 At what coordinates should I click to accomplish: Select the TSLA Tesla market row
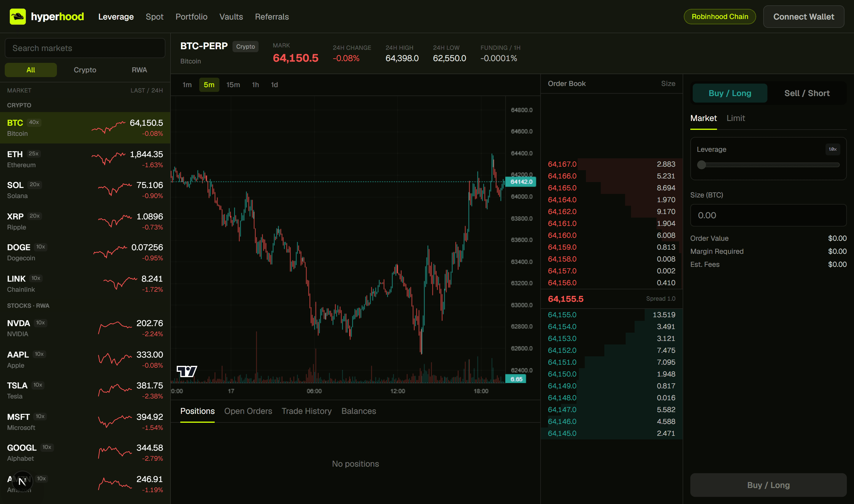click(85, 390)
